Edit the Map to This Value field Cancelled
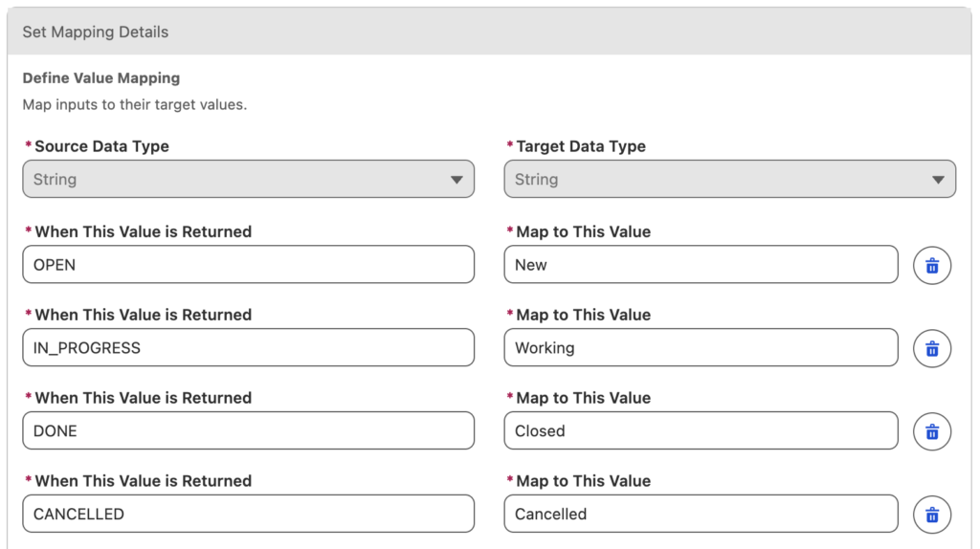980x549 pixels. tap(702, 514)
